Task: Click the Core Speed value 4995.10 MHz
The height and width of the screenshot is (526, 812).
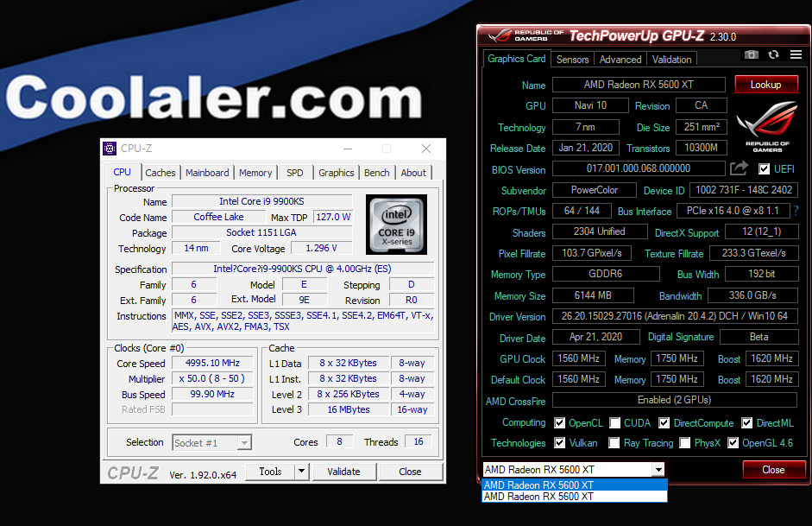Action: point(212,364)
